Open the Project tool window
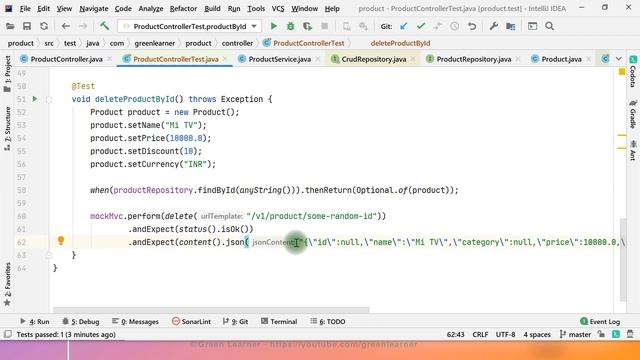 point(7,73)
